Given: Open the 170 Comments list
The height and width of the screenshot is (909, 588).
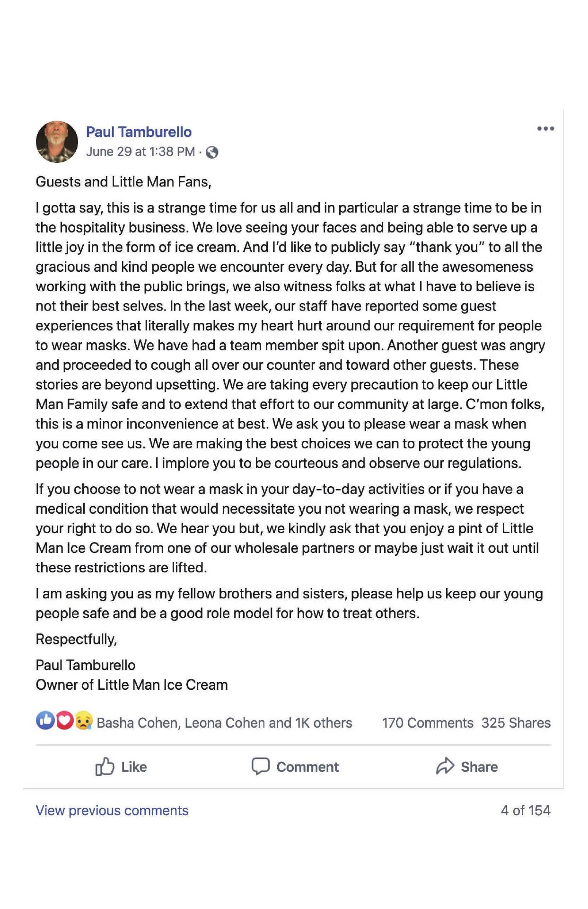Looking at the screenshot, I should 427,723.
